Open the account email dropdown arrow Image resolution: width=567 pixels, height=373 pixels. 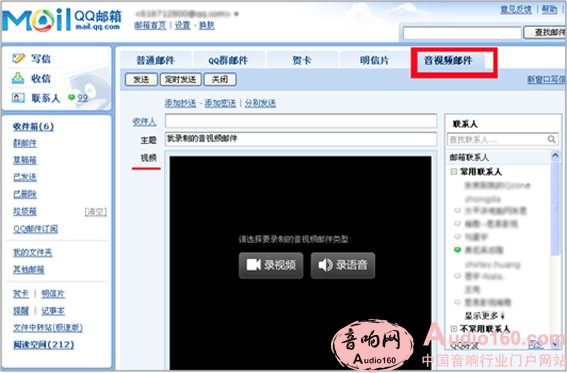click(x=236, y=14)
